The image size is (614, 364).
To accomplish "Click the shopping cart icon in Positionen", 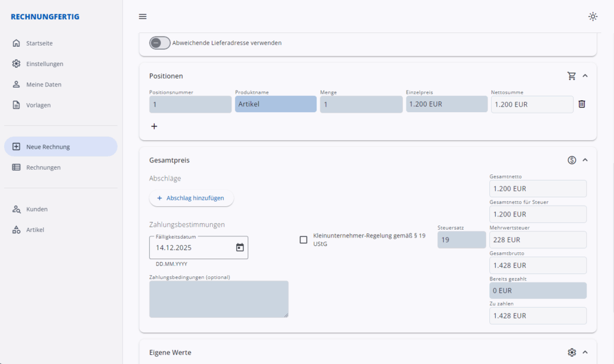I will (571, 76).
